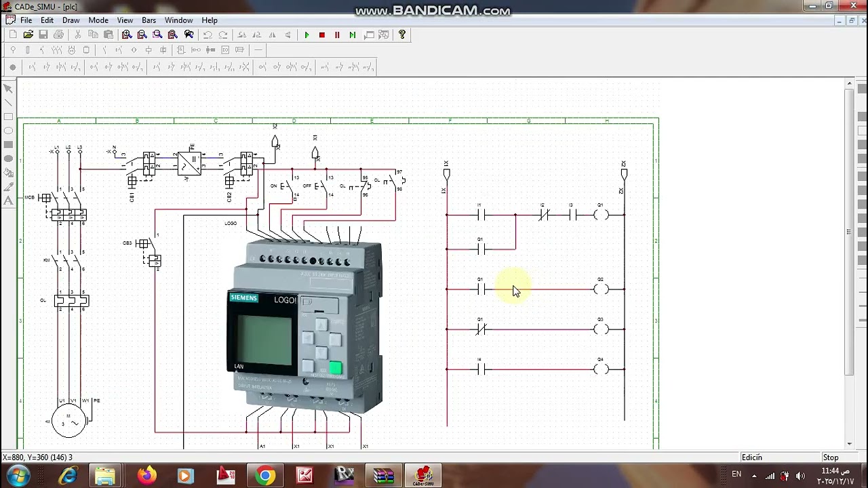Click the motor symbol in power circuit
This screenshot has width=868, height=488.
pos(68,422)
